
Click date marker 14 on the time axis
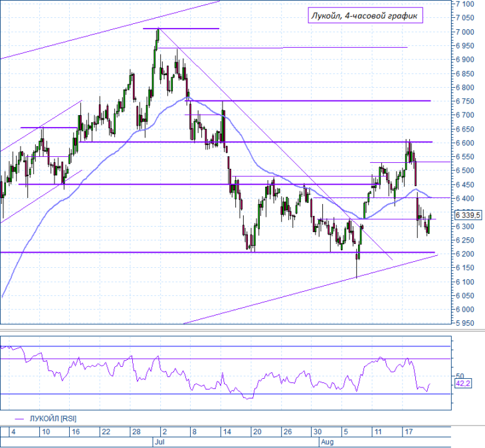coord(227,431)
